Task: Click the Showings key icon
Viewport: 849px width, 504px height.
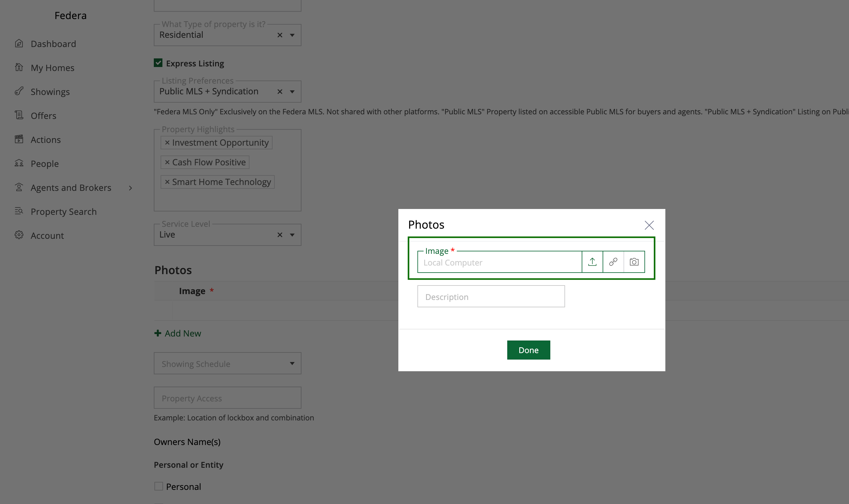Action: click(x=19, y=91)
